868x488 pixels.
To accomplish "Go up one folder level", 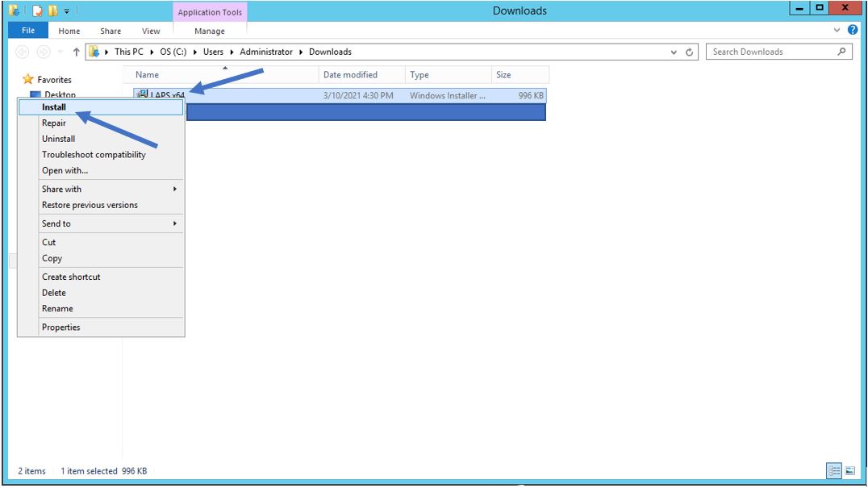I will pyautogui.click(x=76, y=52).
